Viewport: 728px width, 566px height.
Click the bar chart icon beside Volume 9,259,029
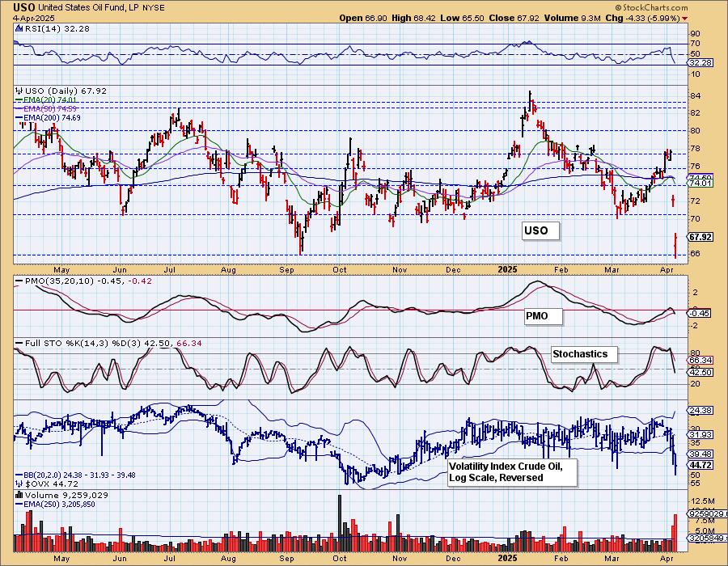(19, 495)
